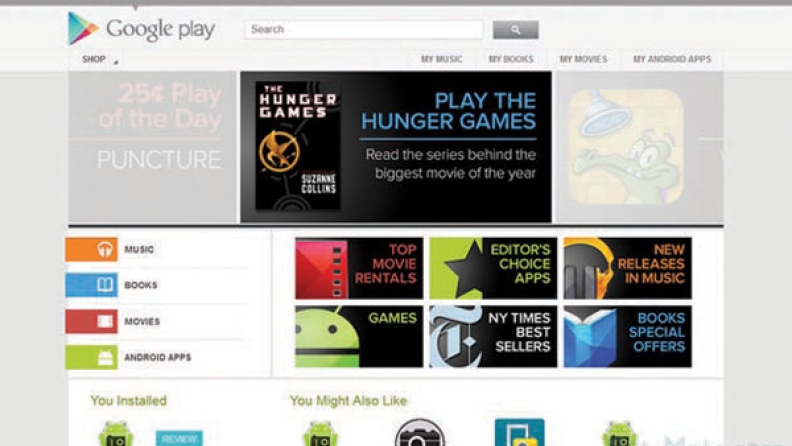Open the NY Times Best Sellers tile
792x446 pixels.
493,336
